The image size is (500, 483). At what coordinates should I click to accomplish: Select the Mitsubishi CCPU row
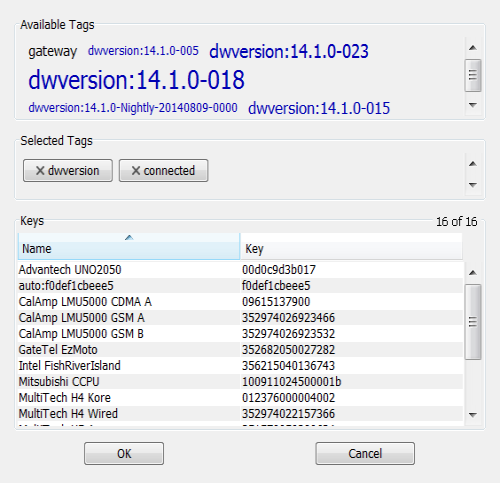[x=240, y=382]
